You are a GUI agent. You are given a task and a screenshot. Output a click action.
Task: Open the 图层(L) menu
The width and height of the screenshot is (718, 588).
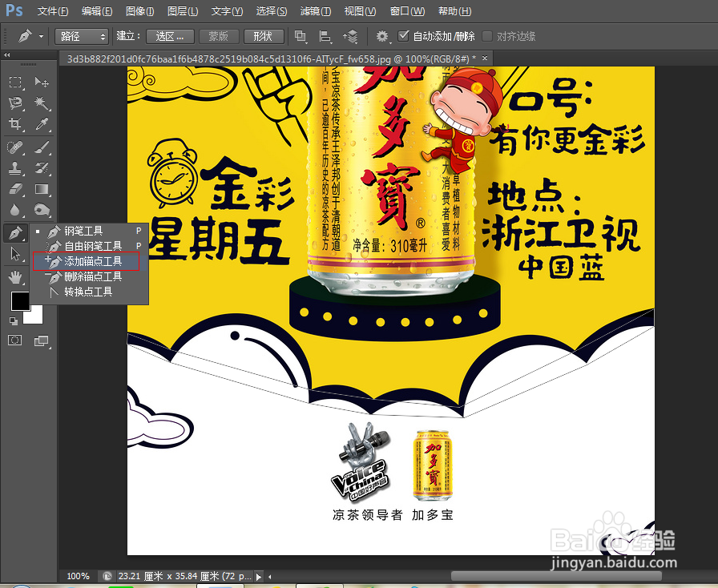pyautogui.click(x=183, y=11)
